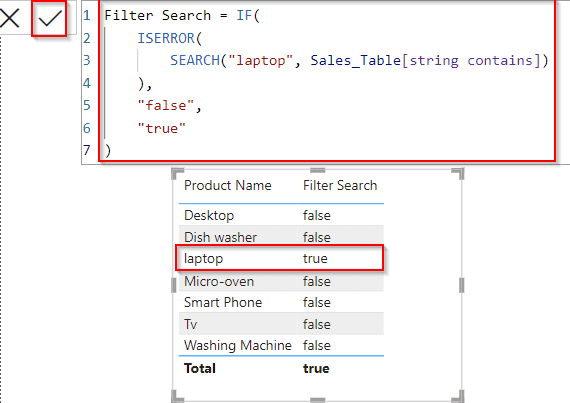570x403 pixels.
Task: Click the ISERROR( function on line 2
Action: click(x=169, y=38)
